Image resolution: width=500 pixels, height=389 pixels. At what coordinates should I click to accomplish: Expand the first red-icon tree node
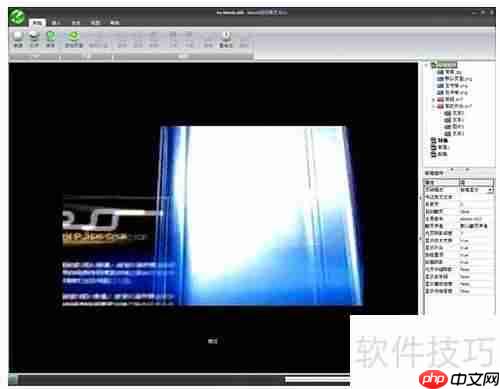tap(434, 99)
